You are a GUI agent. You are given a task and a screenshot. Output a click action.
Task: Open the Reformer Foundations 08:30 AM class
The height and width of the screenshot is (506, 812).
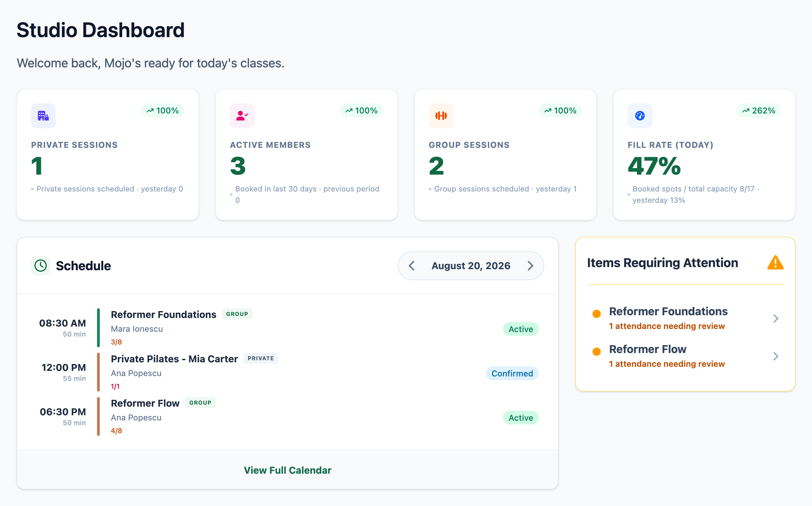click(x=288, y=328)
